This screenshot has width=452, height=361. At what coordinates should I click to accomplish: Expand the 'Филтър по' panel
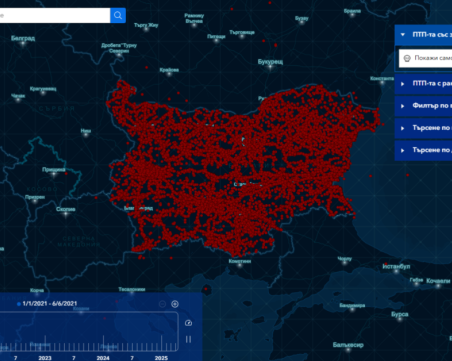[x=423, y=106]
